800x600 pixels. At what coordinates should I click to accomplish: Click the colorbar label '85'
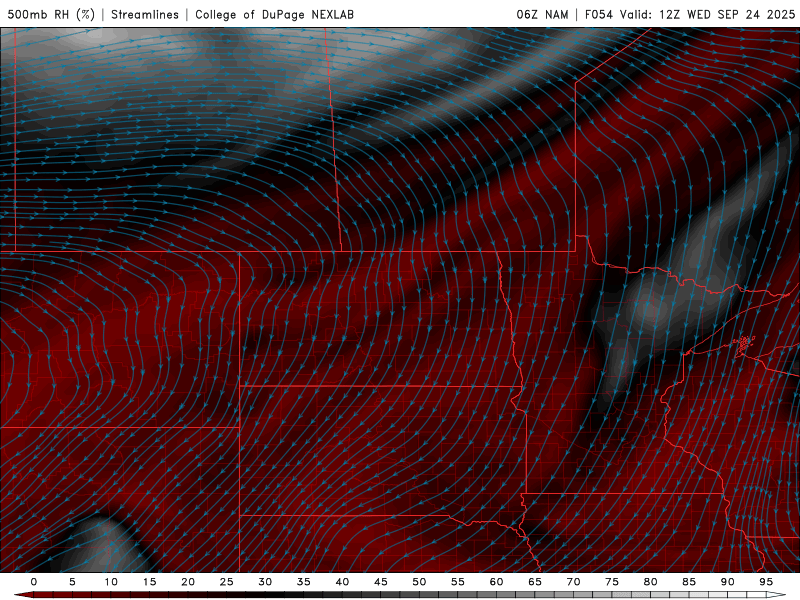[x=689, y=582]
